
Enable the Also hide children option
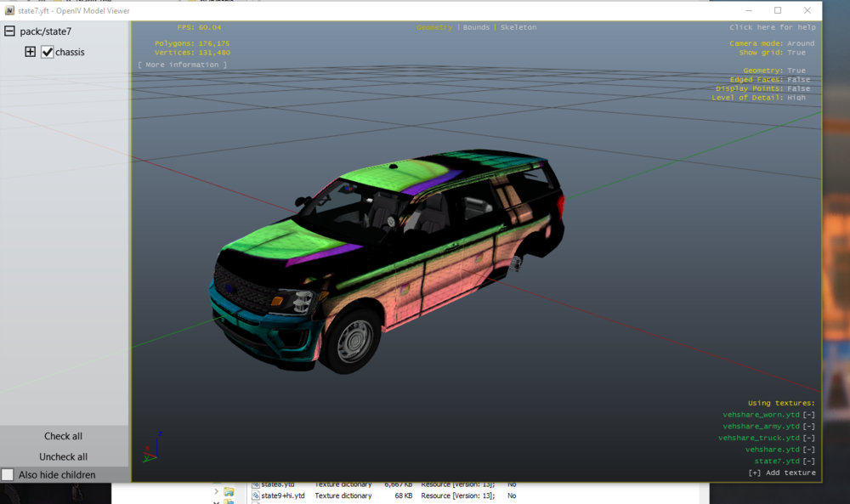7,475
